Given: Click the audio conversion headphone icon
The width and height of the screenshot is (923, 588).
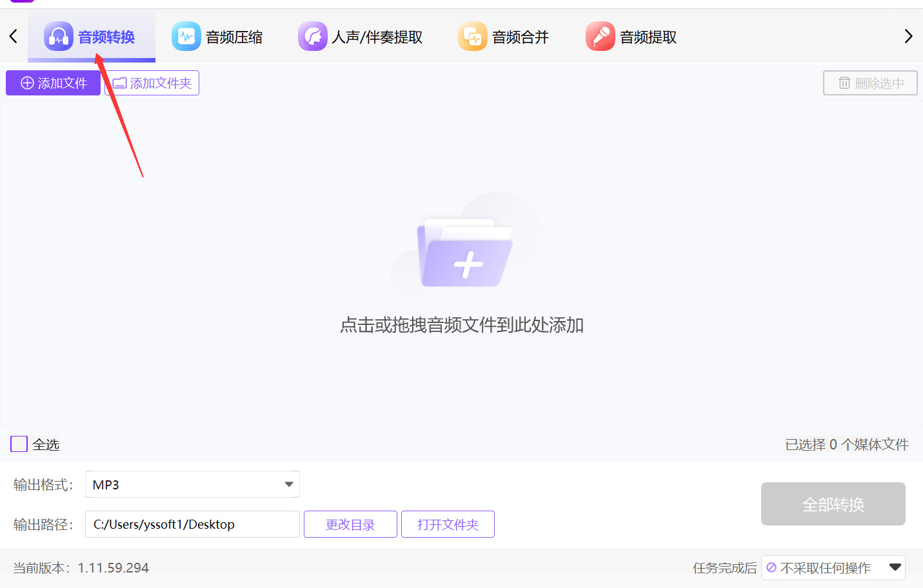Looking at the screenshot, I should point(58,37).
